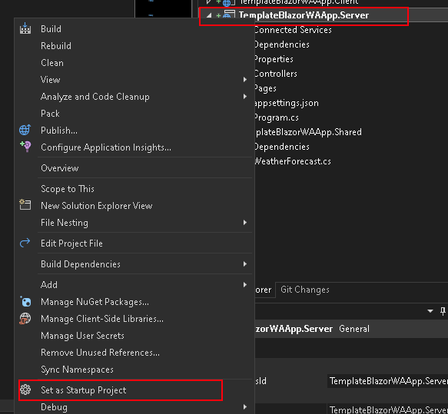Click the TemplateBlazorWAApp.Server project icon
Screen dimensions: 448x414
tap(229, 15)
